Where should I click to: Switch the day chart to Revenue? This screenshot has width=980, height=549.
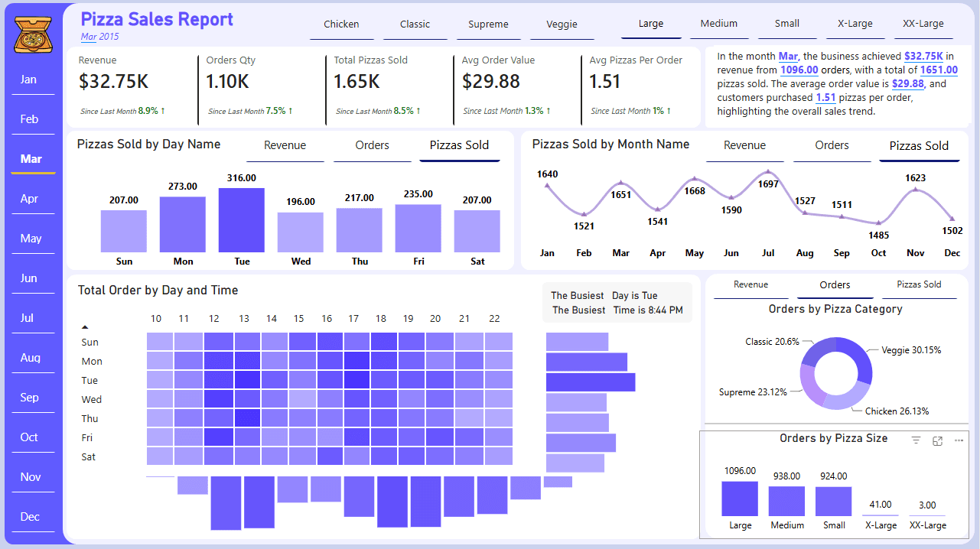point(285,145)
